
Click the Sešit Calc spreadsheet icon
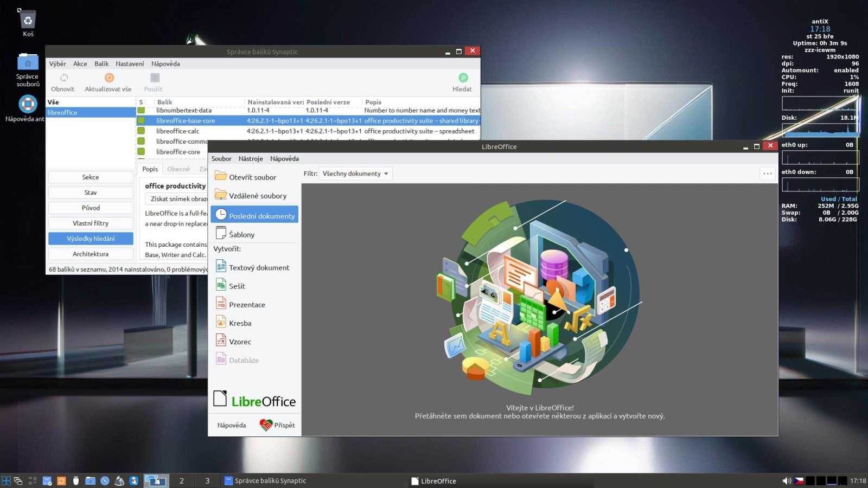[x=221, y=285]
